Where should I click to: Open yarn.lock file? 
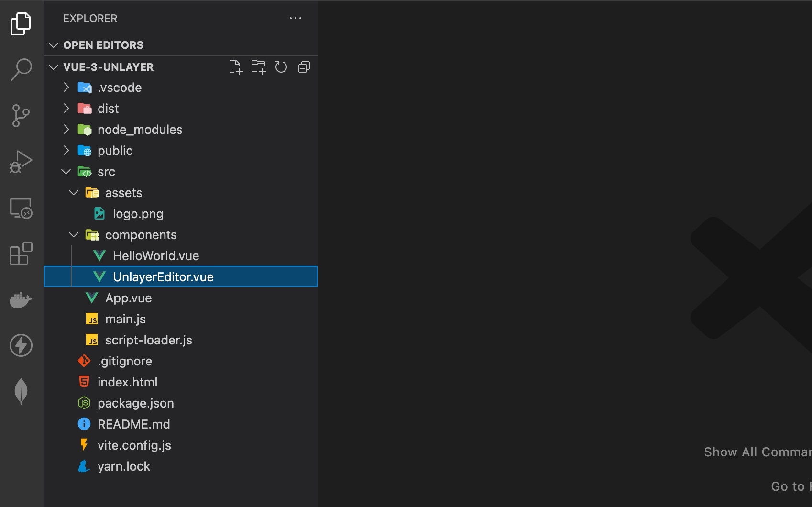[x=181, y=466]
